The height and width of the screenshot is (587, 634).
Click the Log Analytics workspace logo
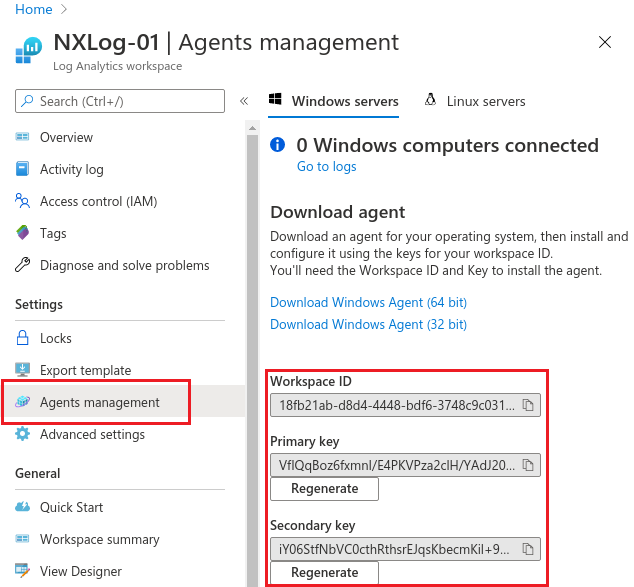29,50
